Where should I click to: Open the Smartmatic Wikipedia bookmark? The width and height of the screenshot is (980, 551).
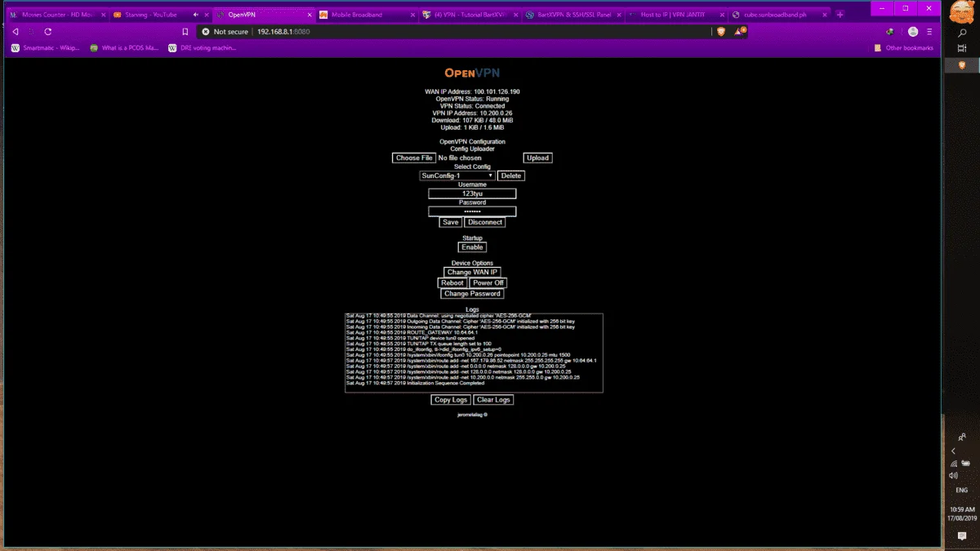[47, 48]
